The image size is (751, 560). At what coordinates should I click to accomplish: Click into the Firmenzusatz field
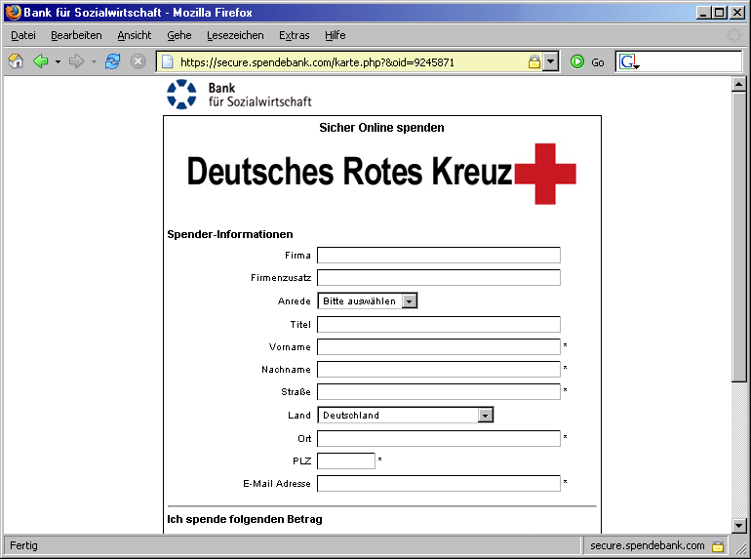(x=438, y=278)
